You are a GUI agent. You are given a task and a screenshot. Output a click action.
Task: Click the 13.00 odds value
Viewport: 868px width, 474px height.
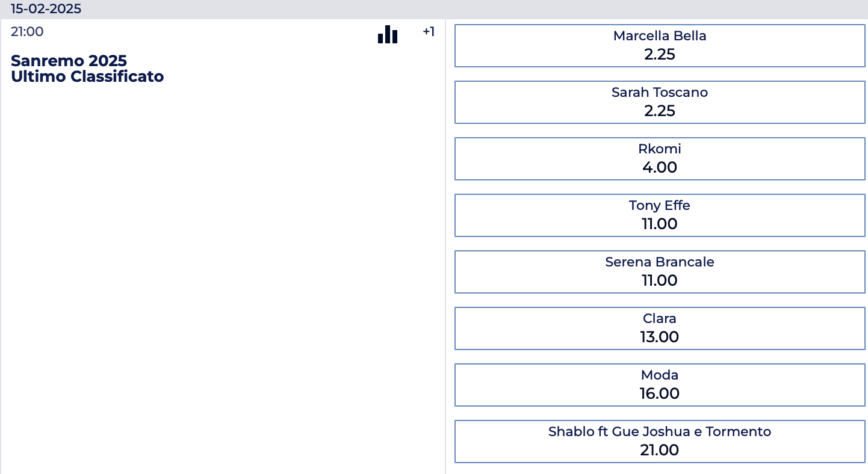[660, 337]
